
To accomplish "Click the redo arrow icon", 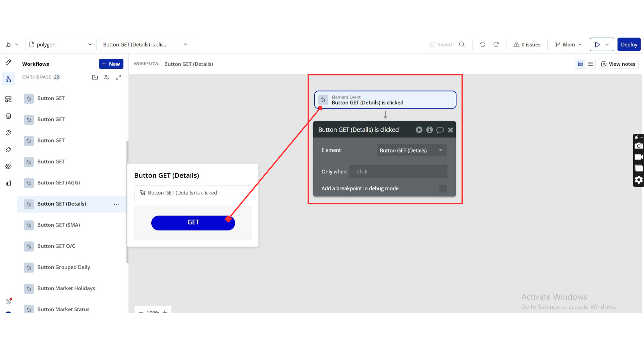I will (x=496, y=44).
